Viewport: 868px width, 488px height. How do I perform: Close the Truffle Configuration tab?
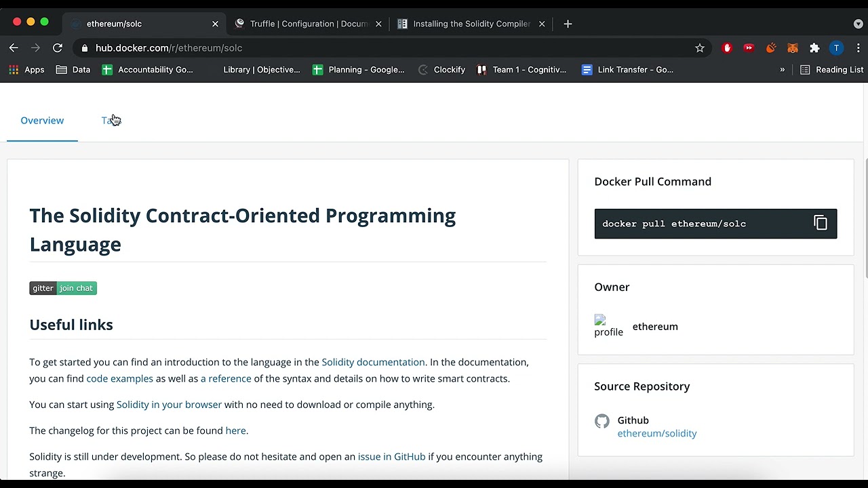pyautogui.click(x=378, y=24)
